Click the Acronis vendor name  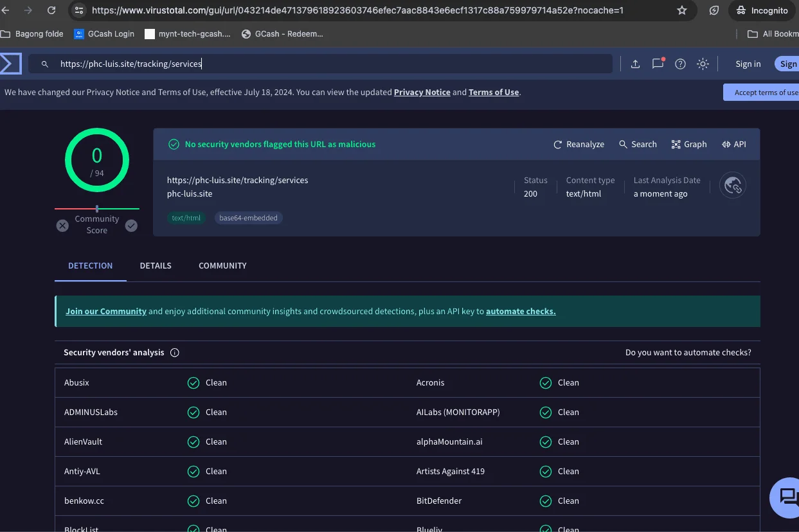(431, 382)
